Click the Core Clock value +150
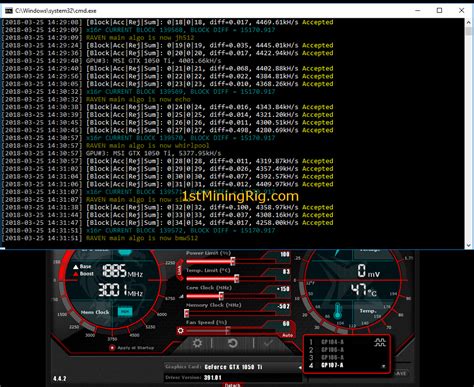This screenshot has height=387, width=474. [x=283, y=289]
